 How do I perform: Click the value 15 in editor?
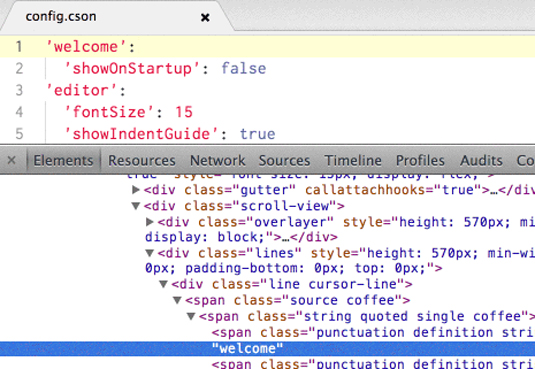(184, 112)
